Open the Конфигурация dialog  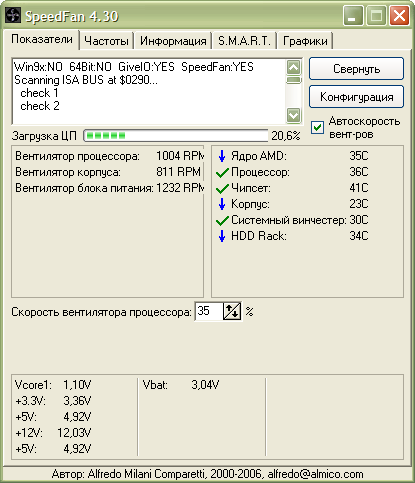pyautogui.click(x=356, y=97)
